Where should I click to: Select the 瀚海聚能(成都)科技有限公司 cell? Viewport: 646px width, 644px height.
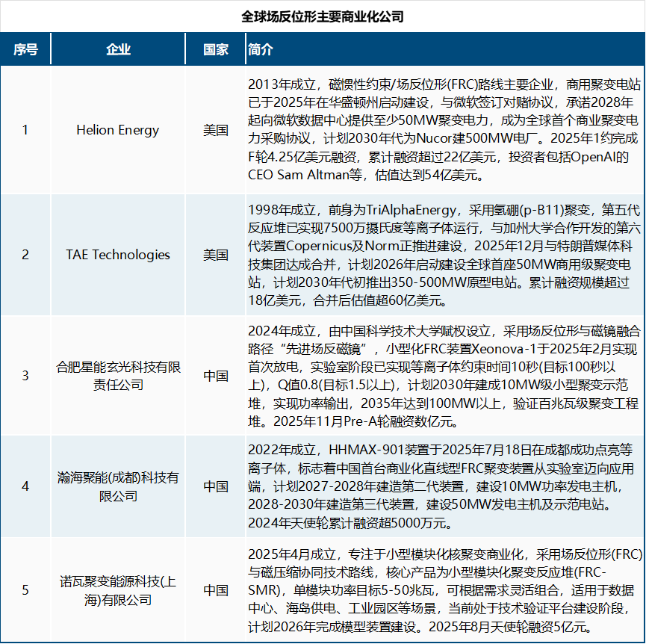pos(118,486)
